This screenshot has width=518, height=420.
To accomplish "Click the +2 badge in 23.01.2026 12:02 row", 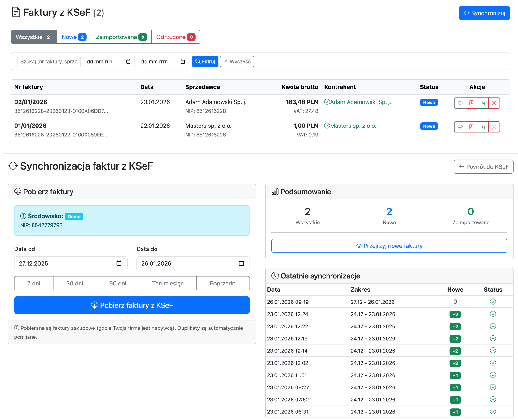I will coord(455,363).
